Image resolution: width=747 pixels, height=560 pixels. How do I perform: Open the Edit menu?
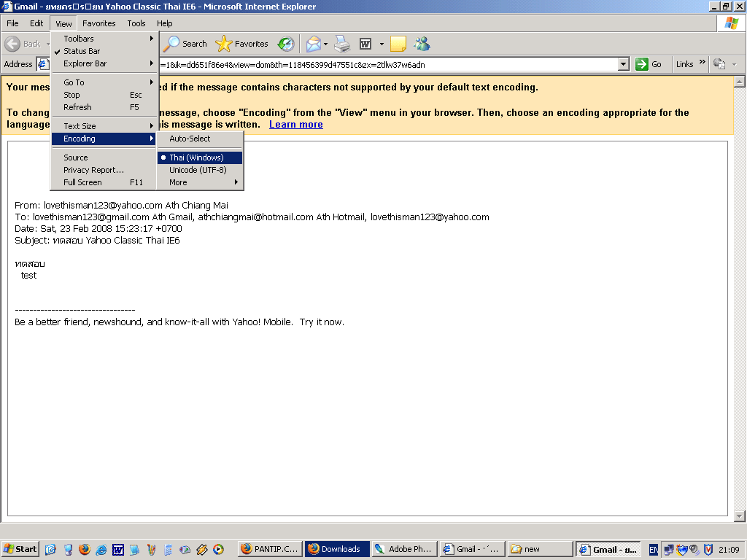pyautogui.click(x=36, y=23)
